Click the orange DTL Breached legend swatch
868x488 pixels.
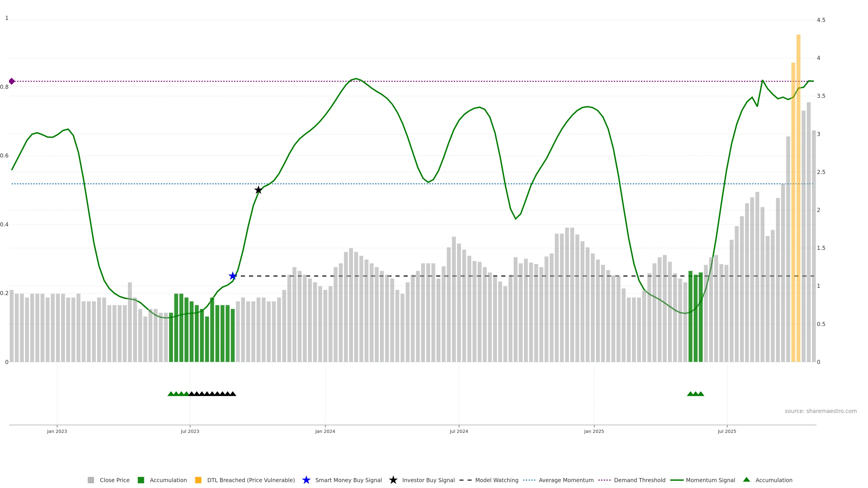[198, 480]
